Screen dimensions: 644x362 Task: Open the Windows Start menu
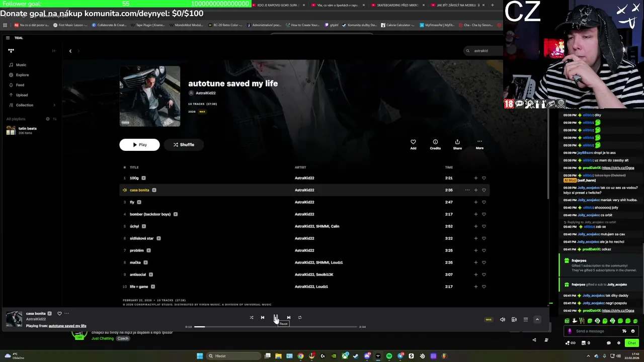200,356
